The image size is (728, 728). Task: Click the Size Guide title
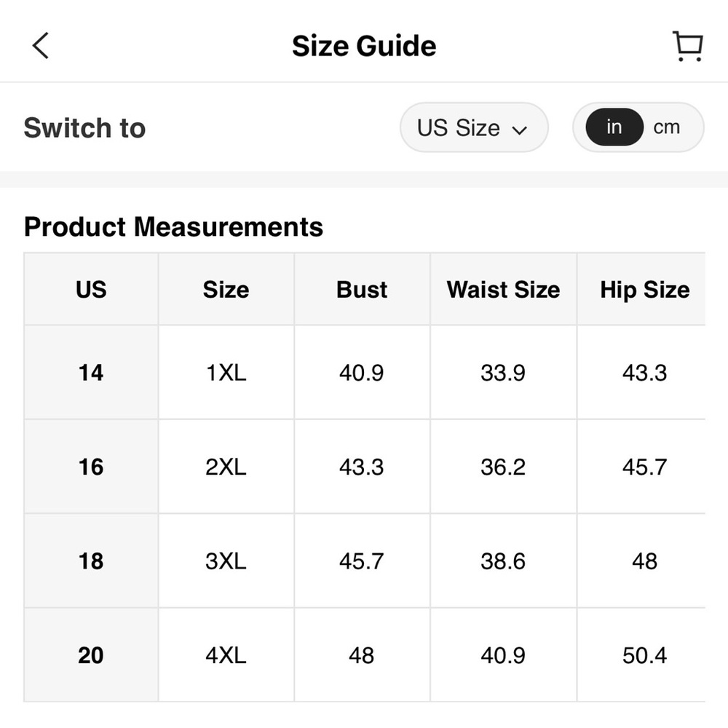pyautogui.click(x=364, y=46)
